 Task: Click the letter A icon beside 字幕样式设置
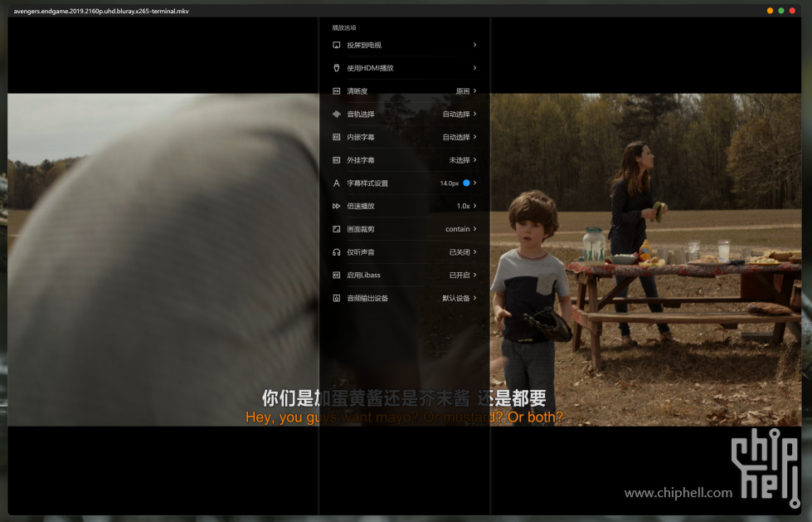tap(336, 183)
